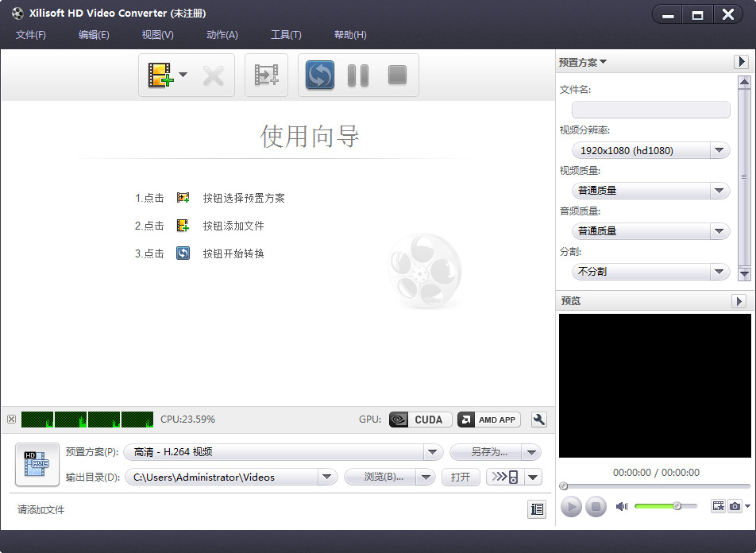Expand the 视频质量 dropdown

click(x=719, y=191)
